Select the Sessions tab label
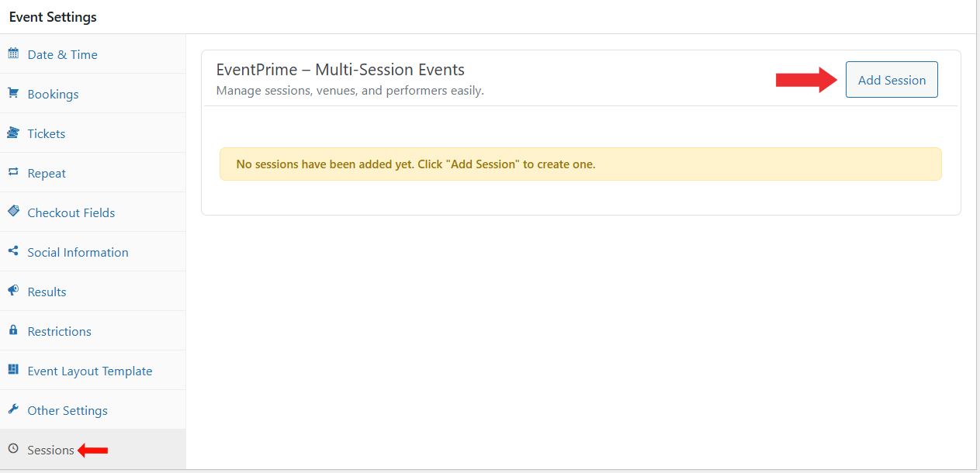The width and height of the screenshot is (980, 473). pos(50,450)
